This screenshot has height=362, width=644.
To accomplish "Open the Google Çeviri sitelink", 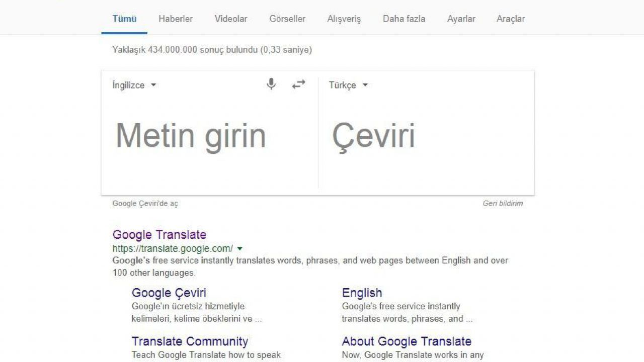I will [x=169, y=293].
